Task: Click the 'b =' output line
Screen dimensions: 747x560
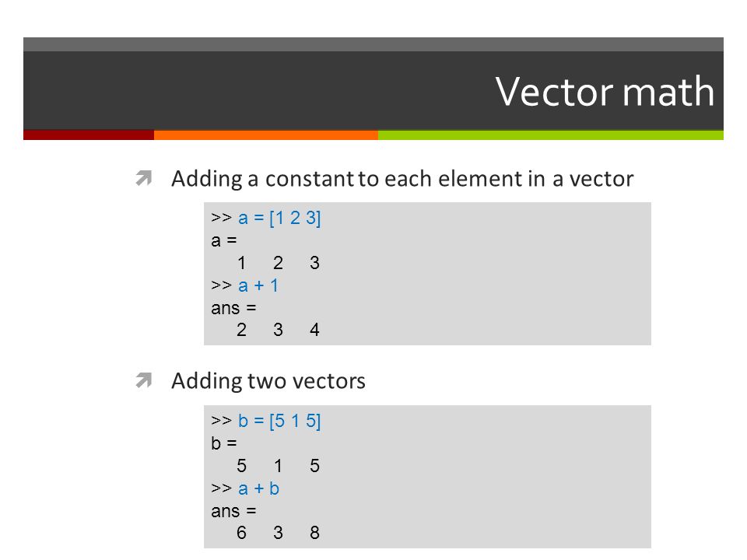Action: (x=224, y=443)
